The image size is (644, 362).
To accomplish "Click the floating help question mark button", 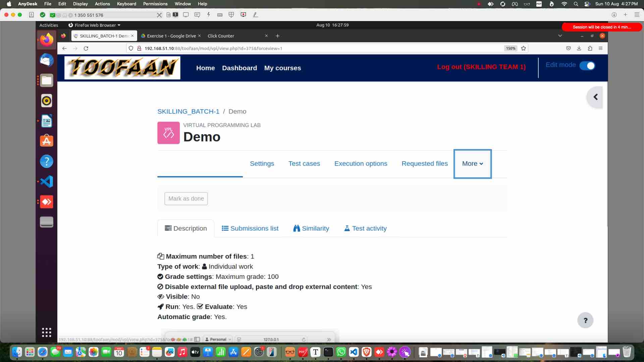I will [585, 320].
